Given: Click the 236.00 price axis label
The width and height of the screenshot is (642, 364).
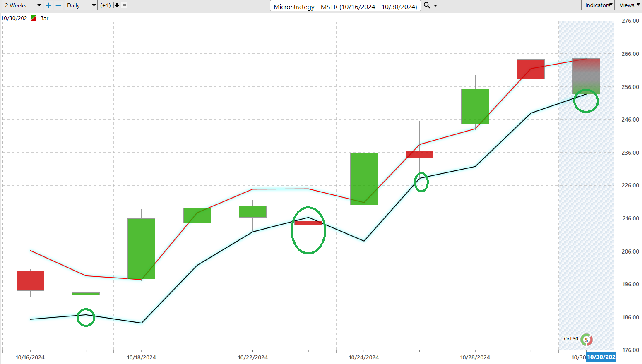Looking at the screenshot, I should pyautogui.click(x=630, y=153).
